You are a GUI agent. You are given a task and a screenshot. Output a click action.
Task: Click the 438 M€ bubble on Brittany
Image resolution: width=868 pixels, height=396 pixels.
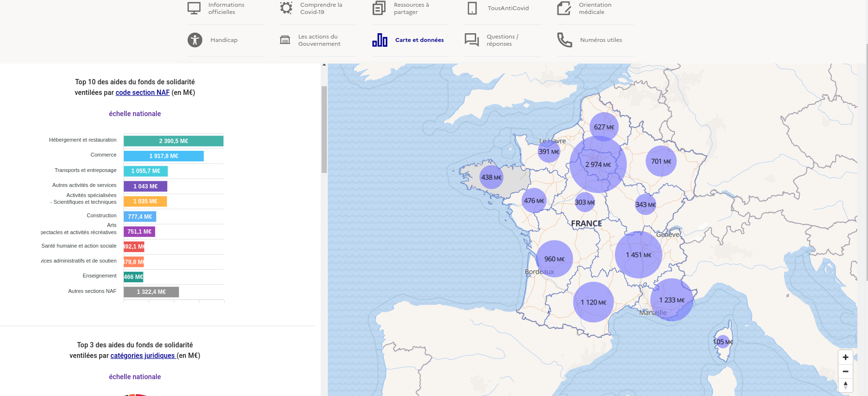pos(492,177)
